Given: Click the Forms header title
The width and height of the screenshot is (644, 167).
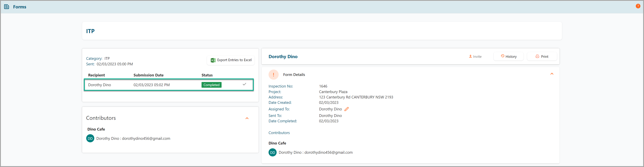Looking at the screenshot, I should click(20, 7).
